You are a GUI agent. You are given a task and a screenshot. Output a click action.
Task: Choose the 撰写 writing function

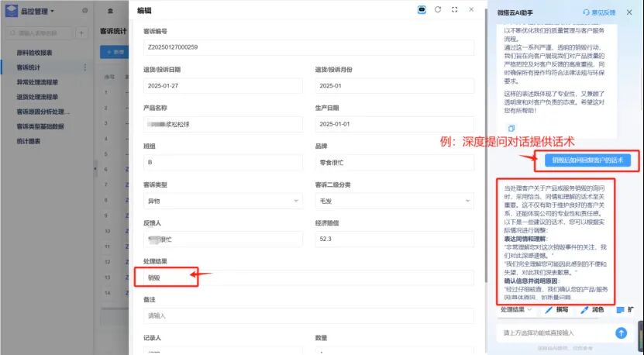click(557, 310)
